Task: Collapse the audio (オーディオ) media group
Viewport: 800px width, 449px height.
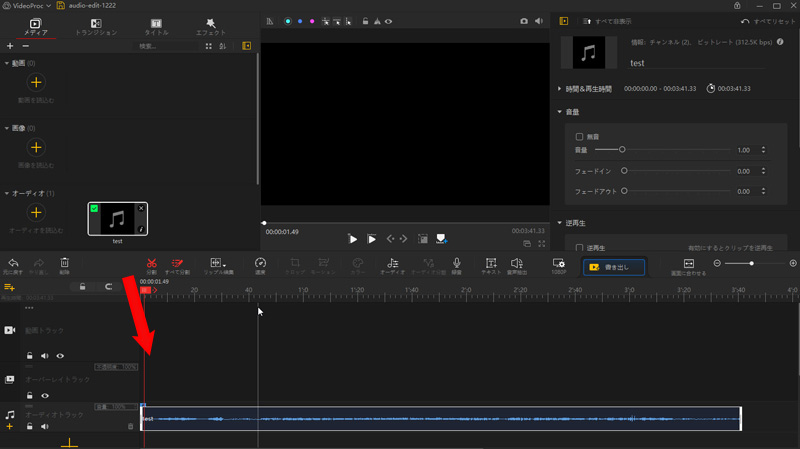Action: [6, 193]
